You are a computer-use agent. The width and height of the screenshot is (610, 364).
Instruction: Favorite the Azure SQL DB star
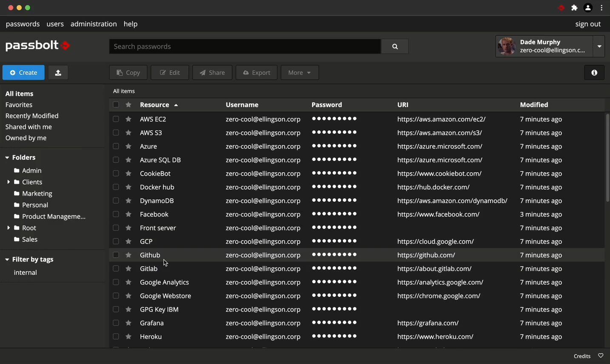click(128, 160)
